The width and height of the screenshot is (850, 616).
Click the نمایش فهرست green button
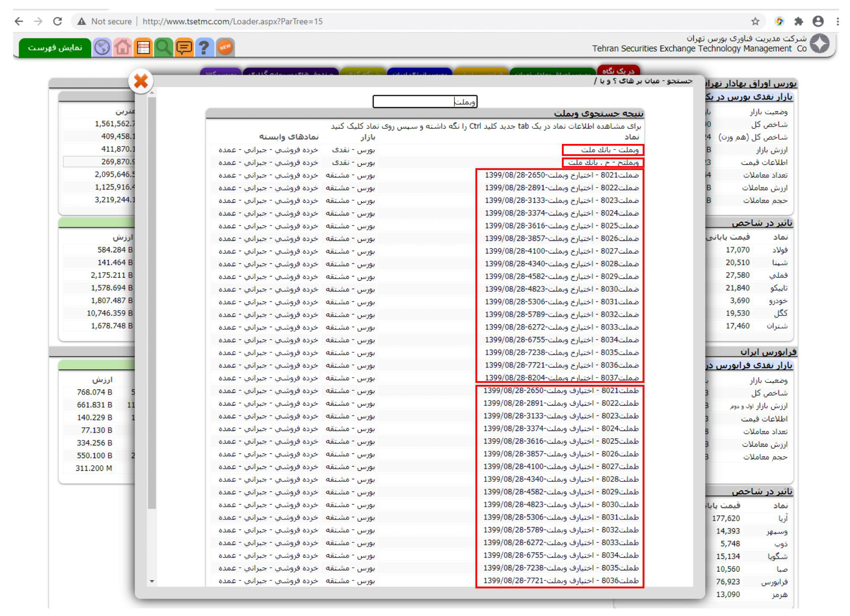point(55,47)
